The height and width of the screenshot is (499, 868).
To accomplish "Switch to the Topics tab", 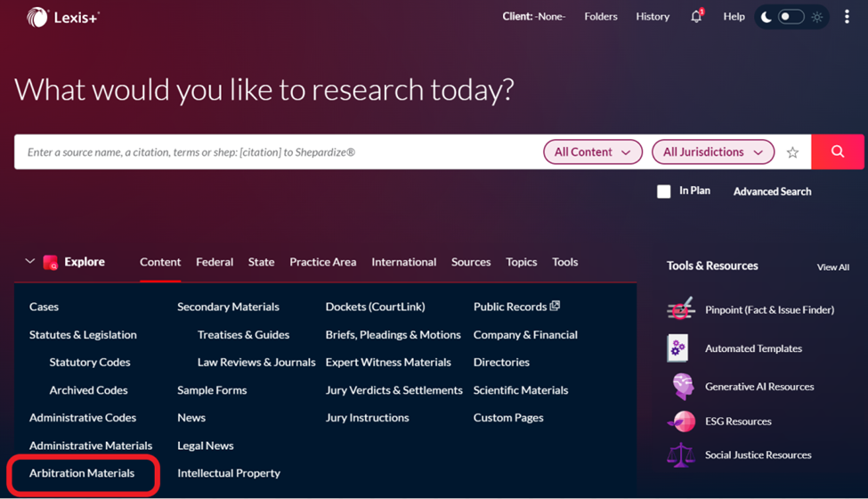I will (521, 262).
